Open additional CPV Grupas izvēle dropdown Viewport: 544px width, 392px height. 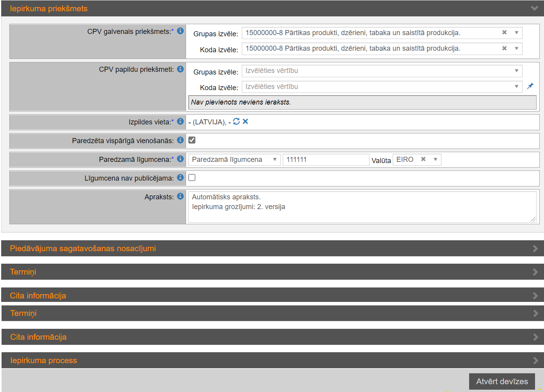(381, 71)
